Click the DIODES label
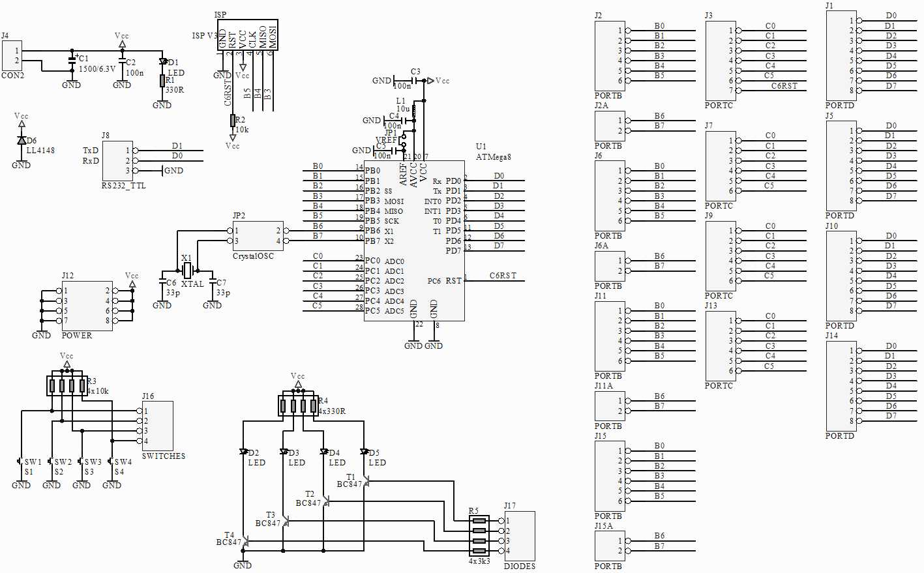The width and height of the screenshot is (924, 573). [520, 566]
